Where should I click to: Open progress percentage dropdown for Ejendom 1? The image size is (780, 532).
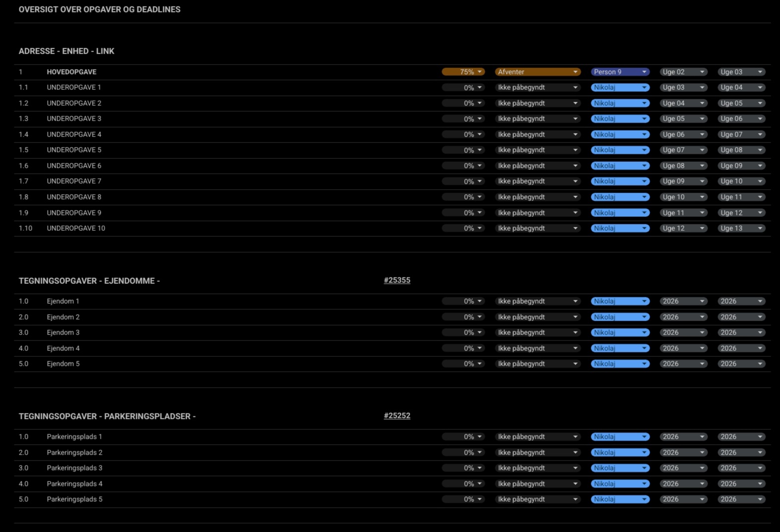463,301
